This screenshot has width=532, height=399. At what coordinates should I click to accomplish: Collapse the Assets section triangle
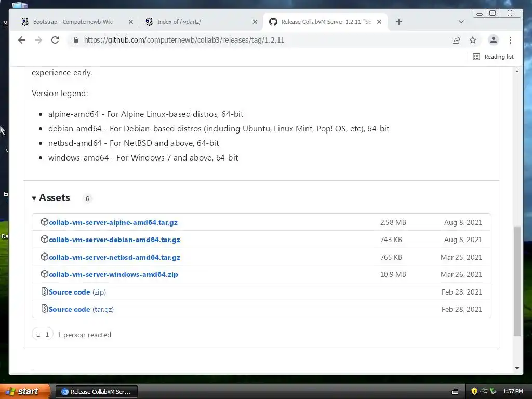(34, 198)
